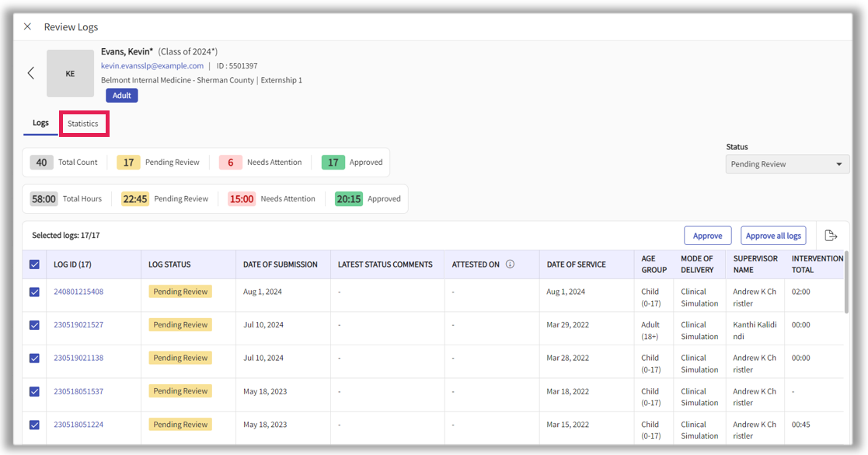Click the Needs Attention count badge 6
This screenshot has width=868, height=455.
pos(230,163)
